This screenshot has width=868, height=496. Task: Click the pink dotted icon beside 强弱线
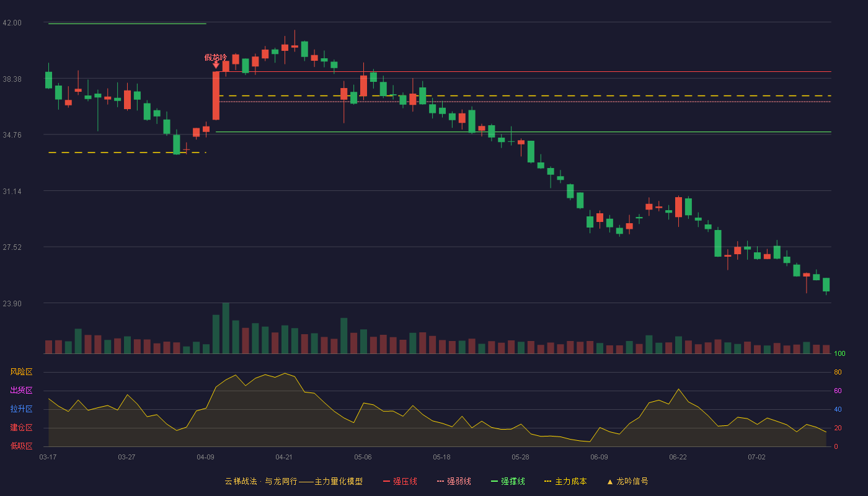[x=441, y=482]
